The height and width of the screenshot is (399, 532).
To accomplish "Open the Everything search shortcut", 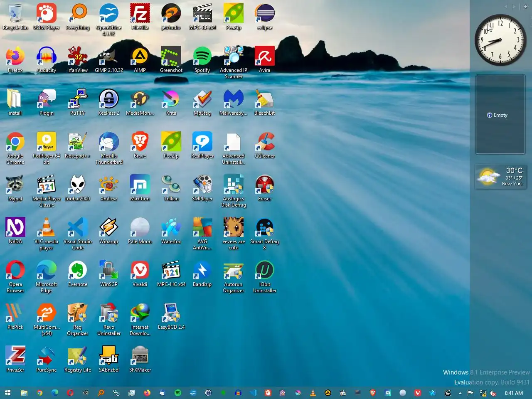I will [78, 17].
